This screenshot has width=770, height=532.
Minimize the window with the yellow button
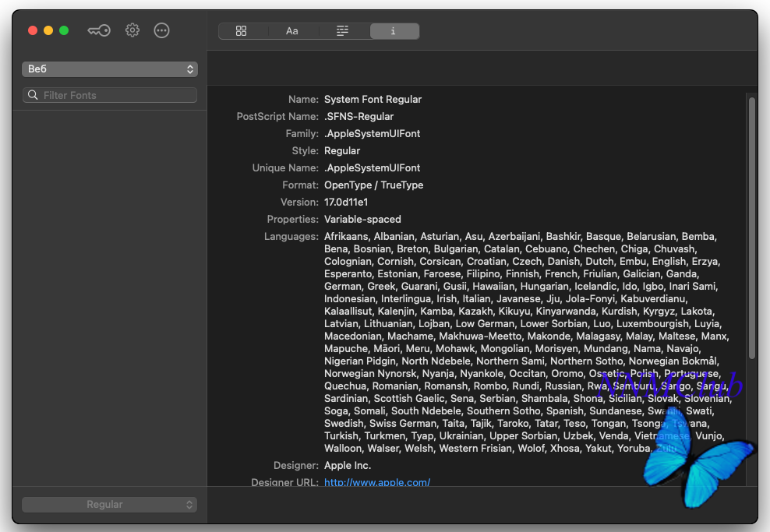coord(48,30)
